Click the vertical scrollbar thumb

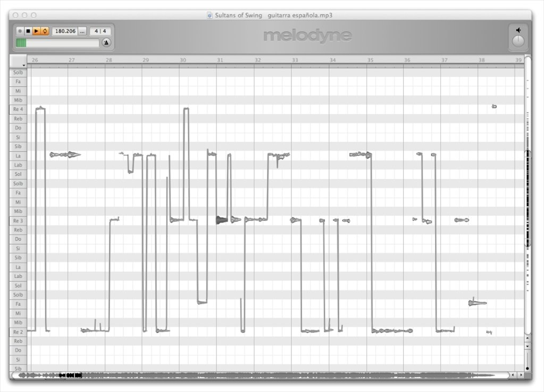tap(528, 198)
